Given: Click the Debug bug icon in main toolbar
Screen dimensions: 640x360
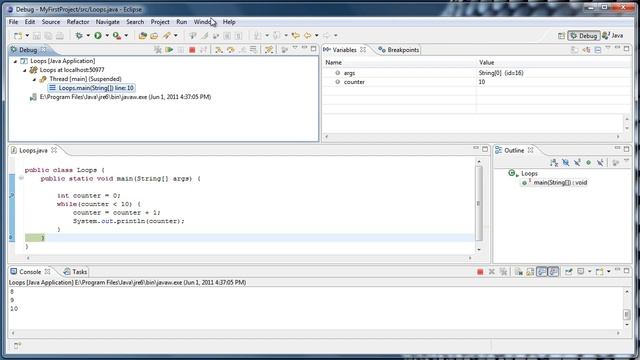Looking at the screenshot, I should click(79, 36).
